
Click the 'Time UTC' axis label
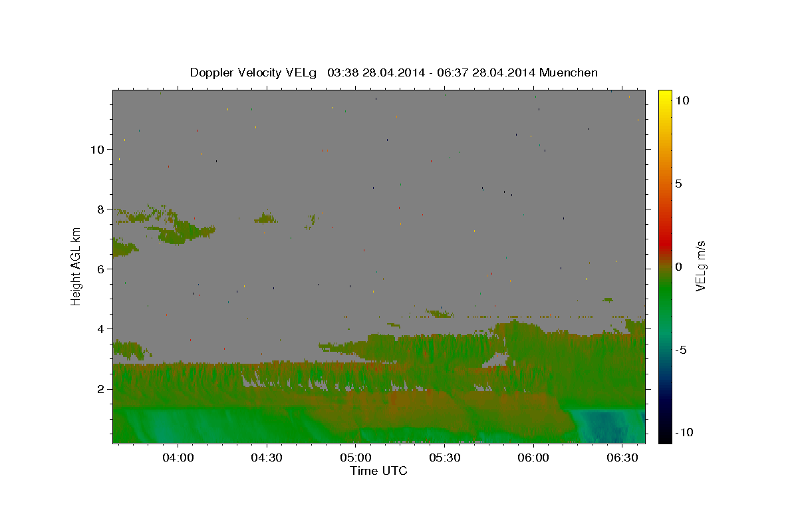coord(378,471)
